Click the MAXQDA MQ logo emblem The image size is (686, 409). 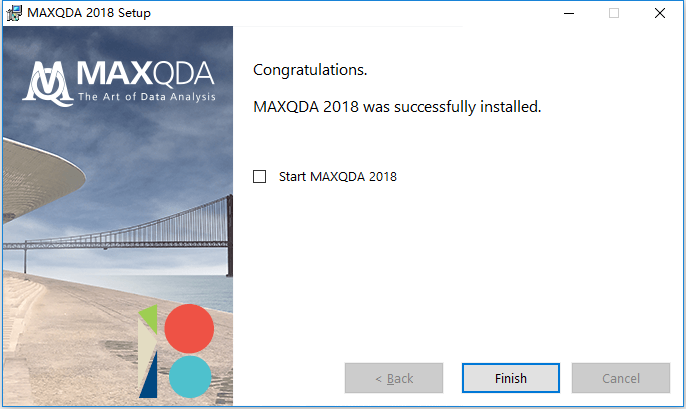pos(49,83)
